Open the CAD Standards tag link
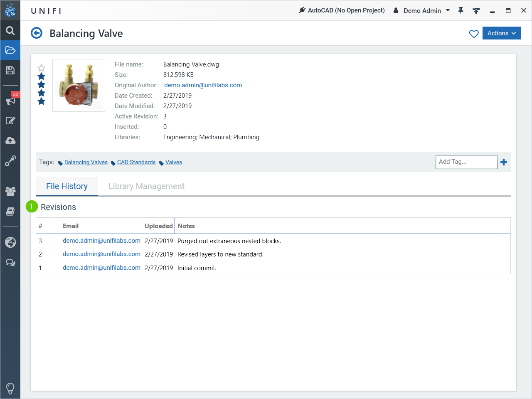 [x=136, y=163]
